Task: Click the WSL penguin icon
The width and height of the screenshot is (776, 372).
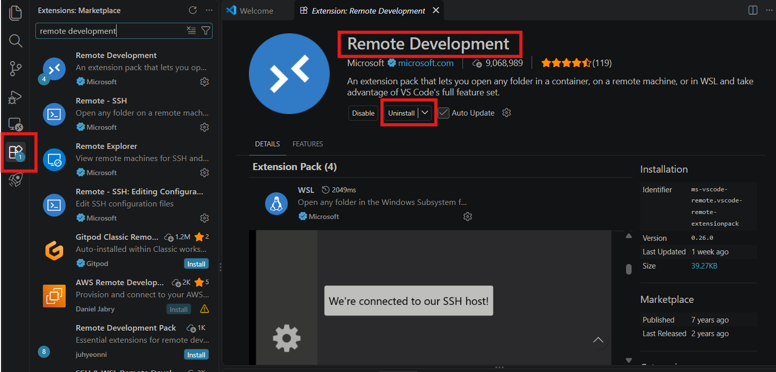Action: click(x=277, y=203)
